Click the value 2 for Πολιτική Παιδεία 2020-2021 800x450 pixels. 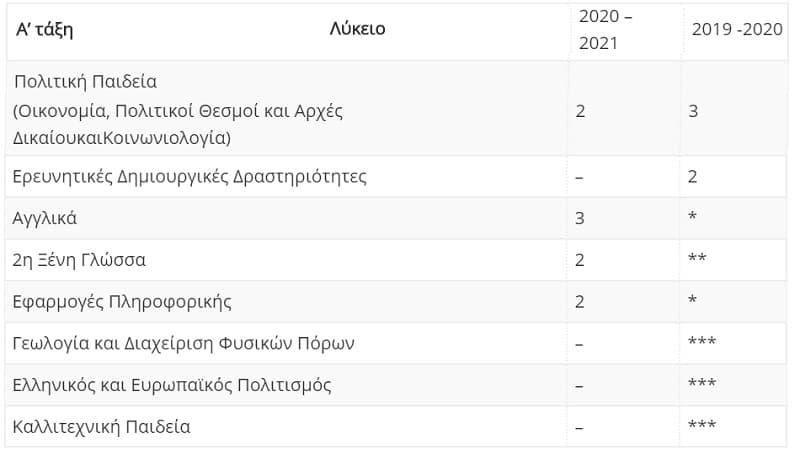click(580, 111)
